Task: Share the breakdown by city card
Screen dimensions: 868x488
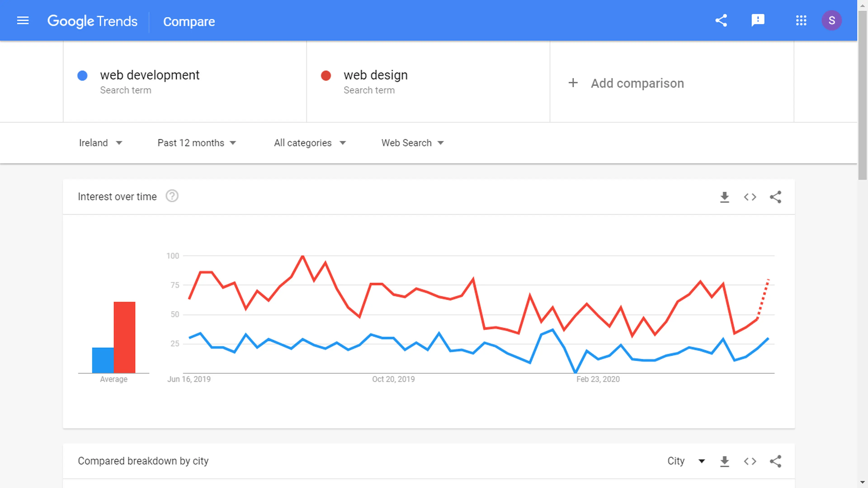Action: tap(775, 461)
